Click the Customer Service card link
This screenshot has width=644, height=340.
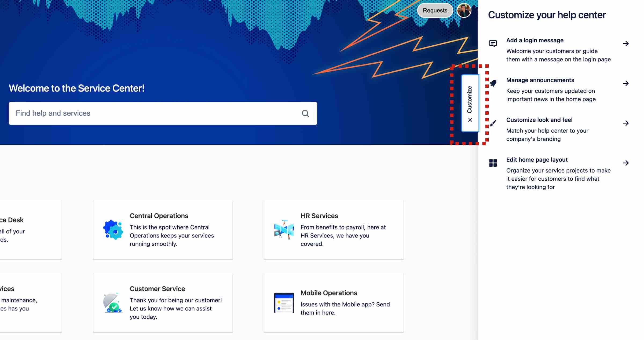(x=163, y=302)
